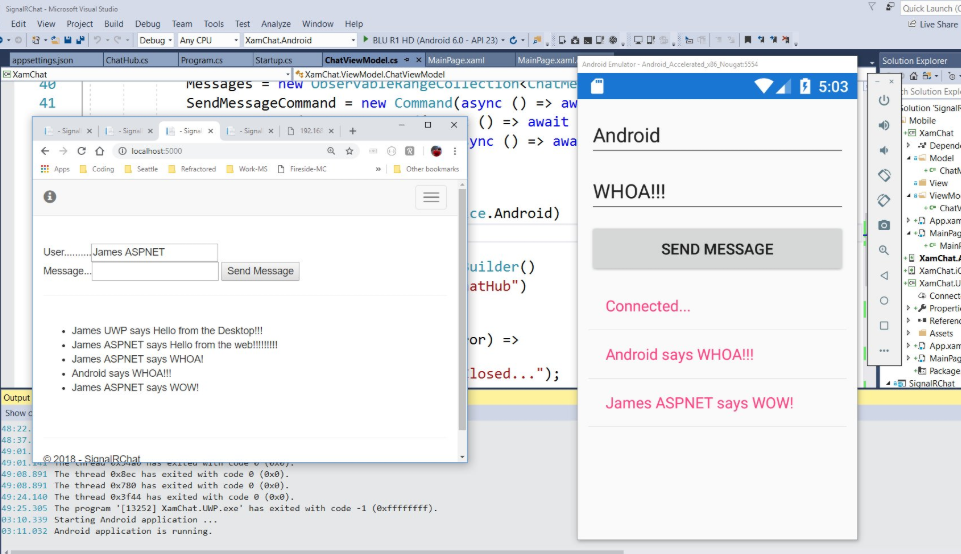Open the ChatViewModel class navigation dropdown

(436, 74)
